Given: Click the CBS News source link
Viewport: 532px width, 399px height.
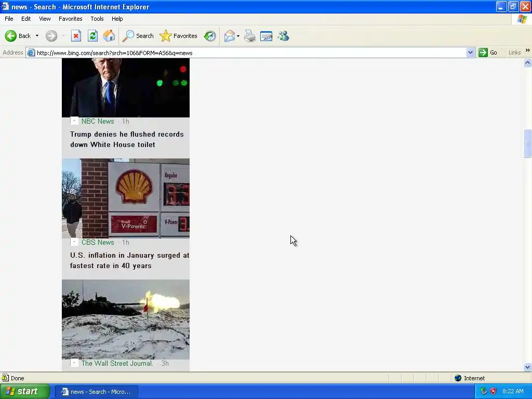Looking at the screenshot, I should tap(98, 242).
